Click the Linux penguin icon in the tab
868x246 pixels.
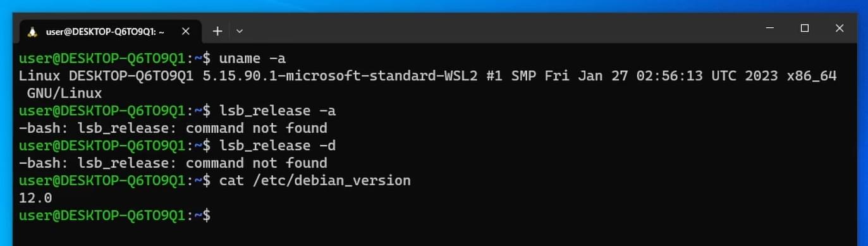32,31
